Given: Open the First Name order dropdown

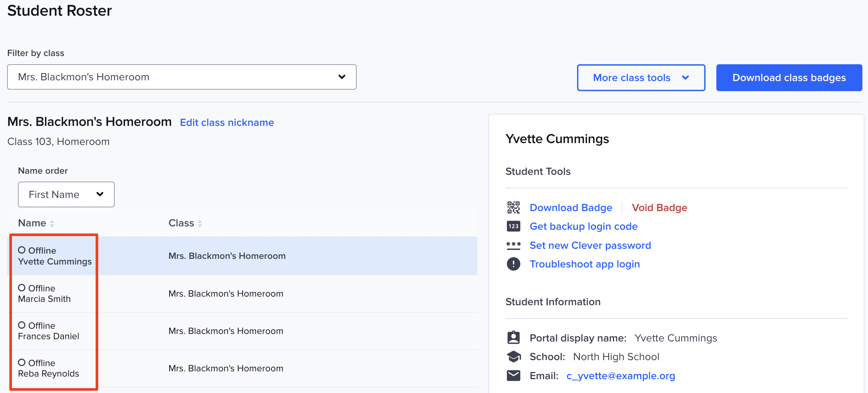Looking at the screenshot, I should tap(66, 194).
